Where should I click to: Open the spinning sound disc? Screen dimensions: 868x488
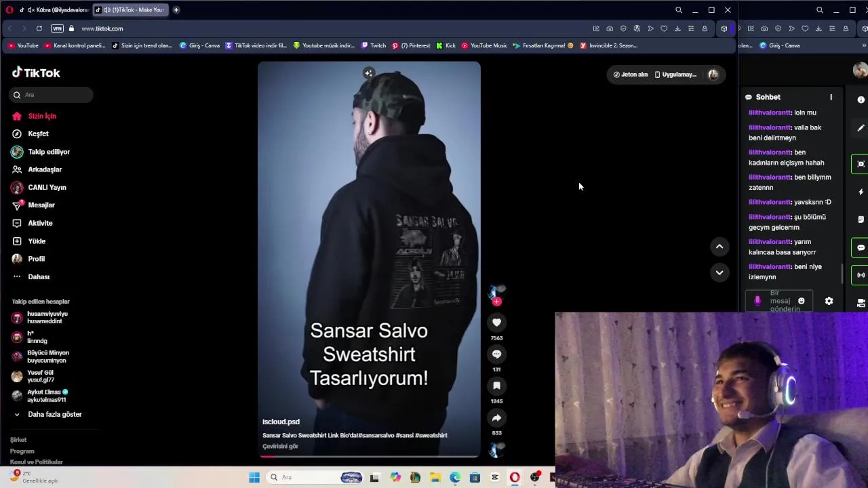point(496,450)
